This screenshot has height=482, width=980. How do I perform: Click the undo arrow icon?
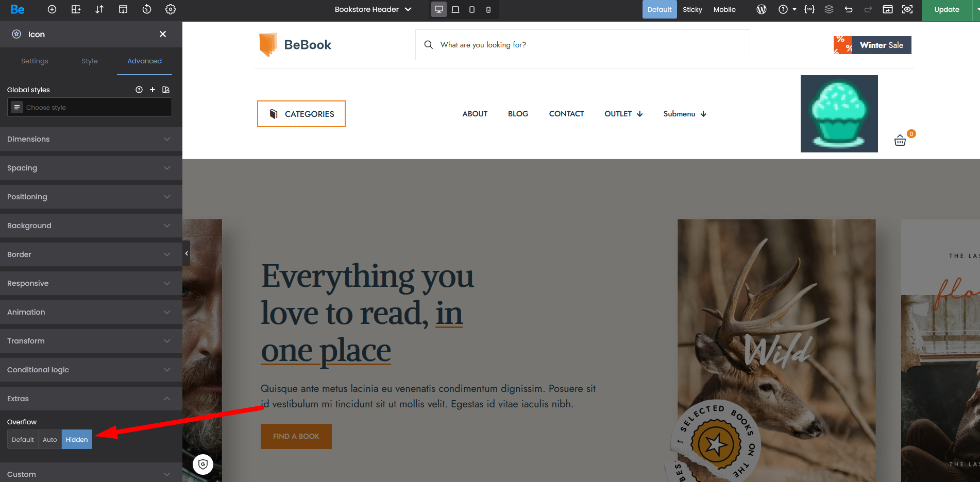[x=849, y=9]
